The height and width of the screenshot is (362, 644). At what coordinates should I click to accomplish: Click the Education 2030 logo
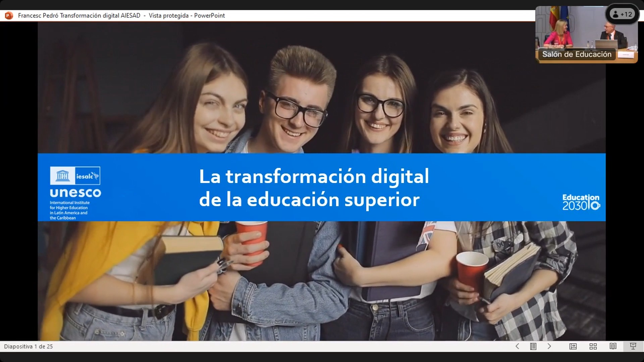(581, 202)
